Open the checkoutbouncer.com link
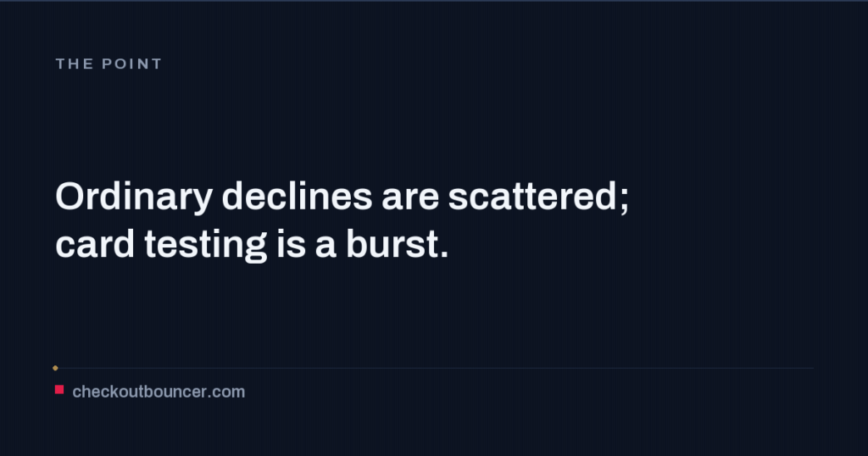This screenshot has height=456, width=868. [x=159, y=392]
